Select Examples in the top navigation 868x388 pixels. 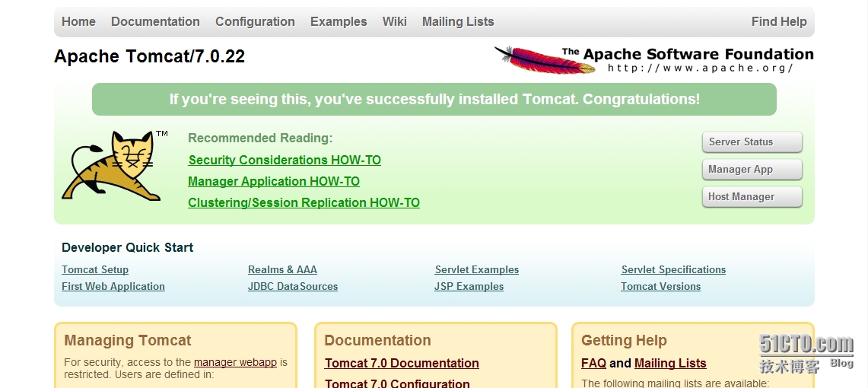(339, 21)
